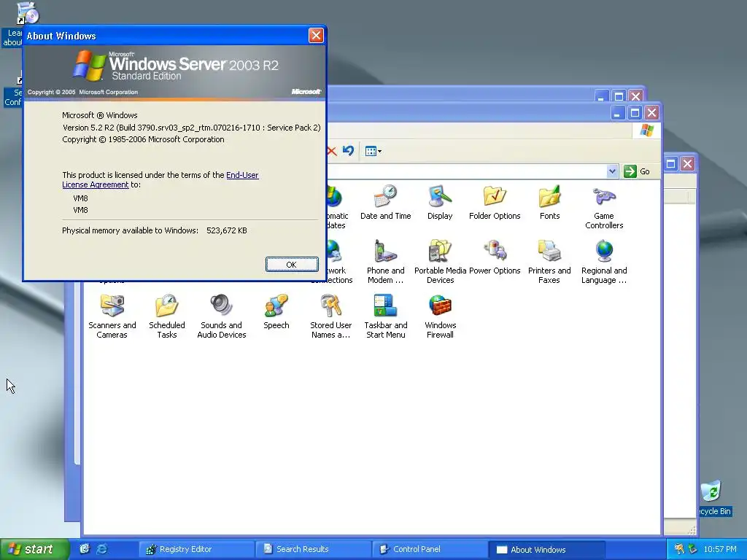Expand the address bar dropdown arrow
Screen dimensions: 747x560
point(612,171)
